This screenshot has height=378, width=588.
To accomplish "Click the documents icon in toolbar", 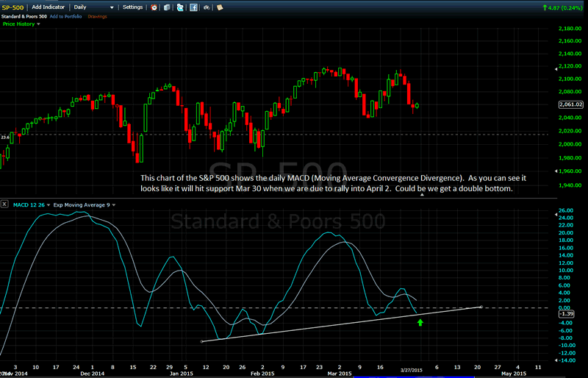I will pyautogui.click(x=167, y=7).
